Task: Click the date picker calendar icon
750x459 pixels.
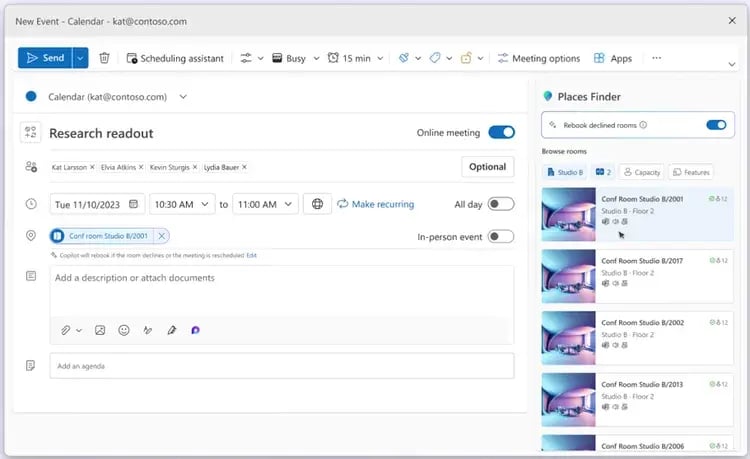Action: coord(133,204)
